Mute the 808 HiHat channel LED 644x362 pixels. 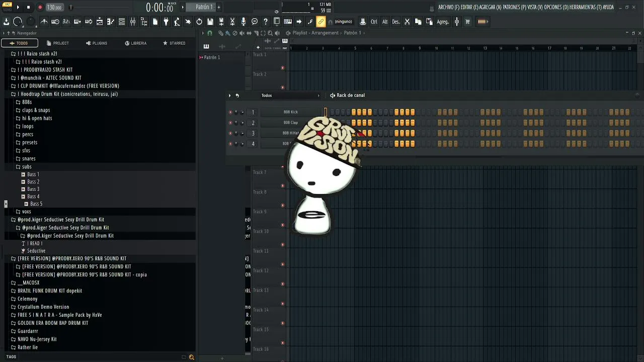click(x=230, y=133)
